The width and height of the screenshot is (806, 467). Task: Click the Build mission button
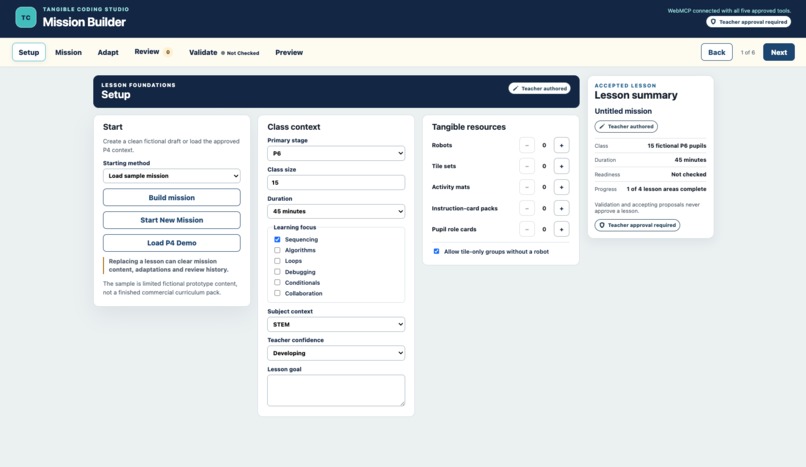coord(172,197)
